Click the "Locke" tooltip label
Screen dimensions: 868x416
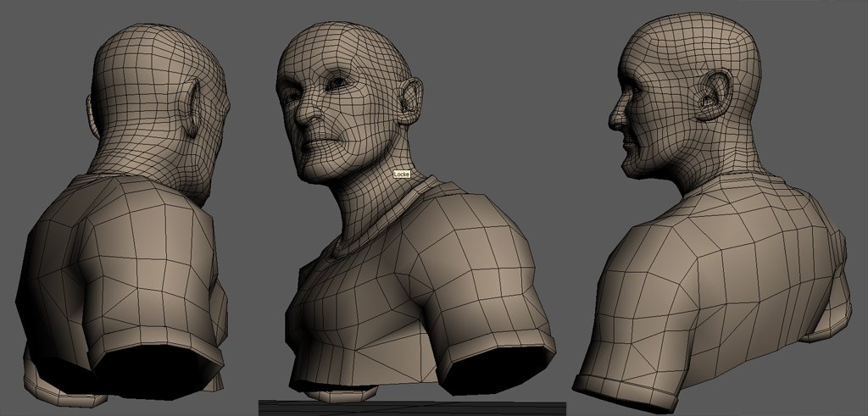click(x=401, y=175)
